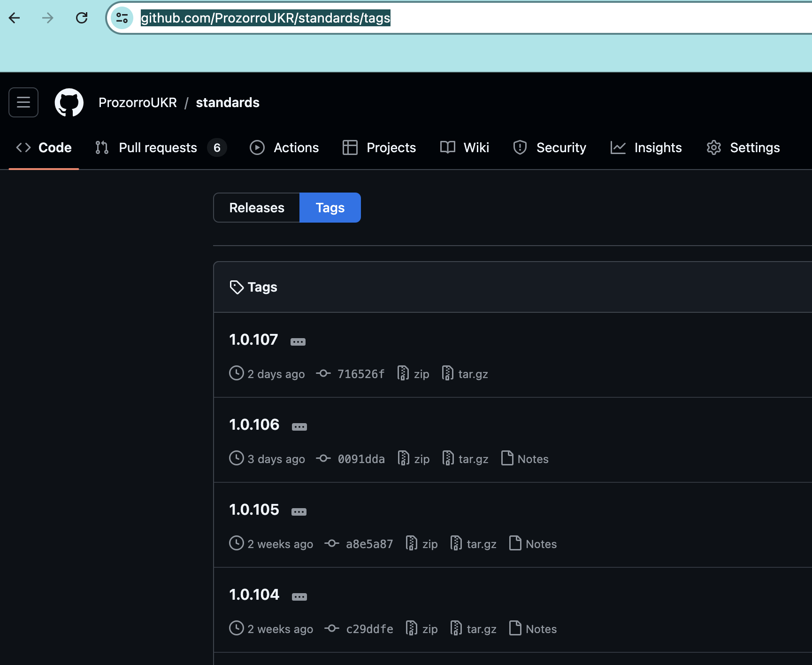Expand details ellipsis for tag 1.0.104

299,597
